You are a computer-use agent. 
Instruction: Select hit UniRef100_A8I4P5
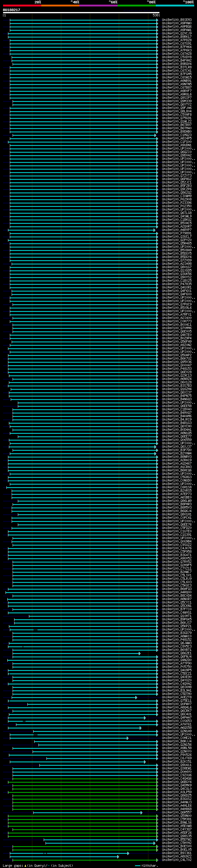click(x=177, y=138)
